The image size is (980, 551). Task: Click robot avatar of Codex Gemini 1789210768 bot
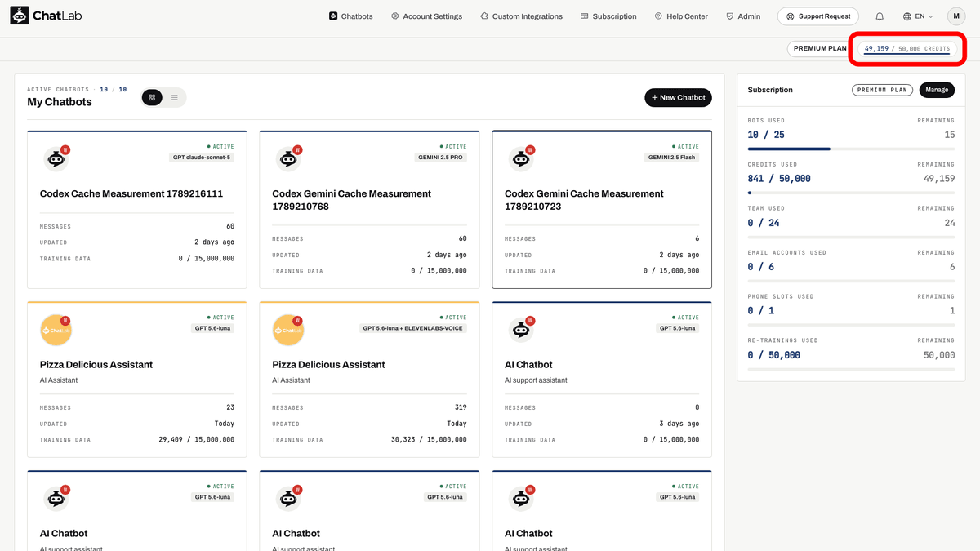point(287,158)
